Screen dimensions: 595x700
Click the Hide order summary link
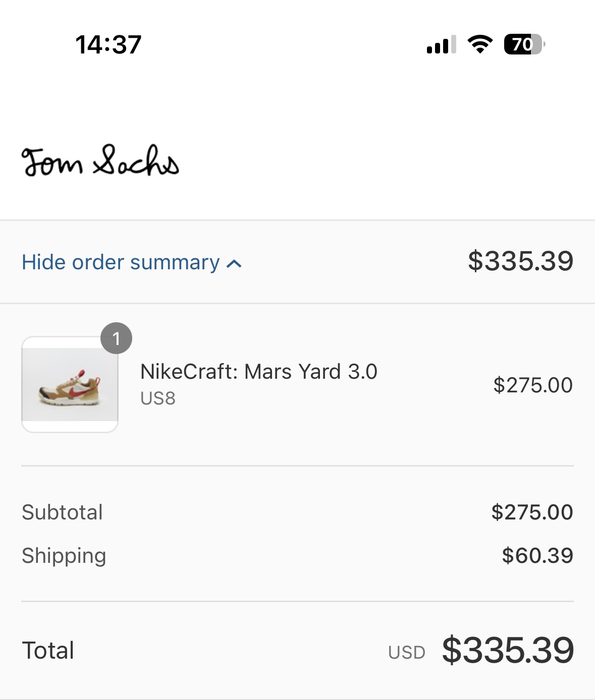121,262
